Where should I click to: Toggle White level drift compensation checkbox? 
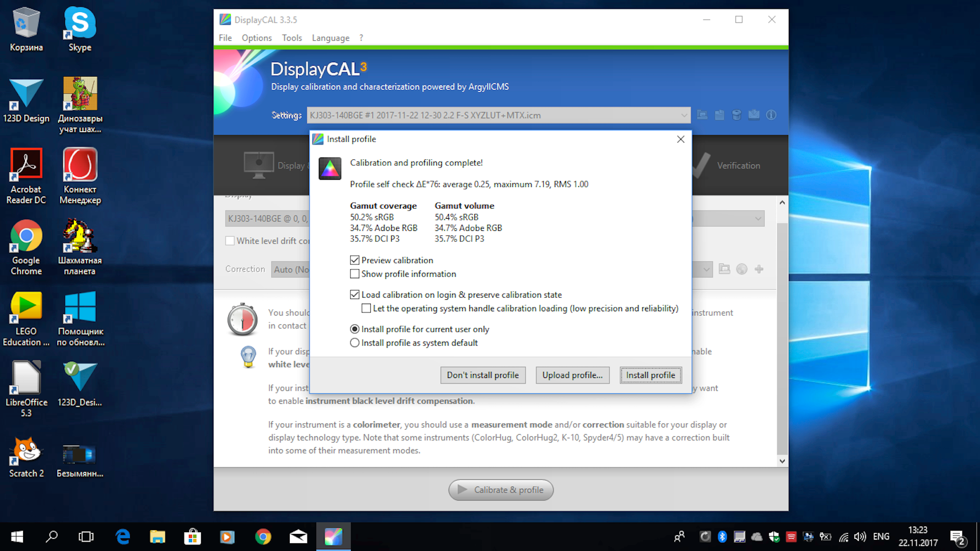(x=230, y=241)
